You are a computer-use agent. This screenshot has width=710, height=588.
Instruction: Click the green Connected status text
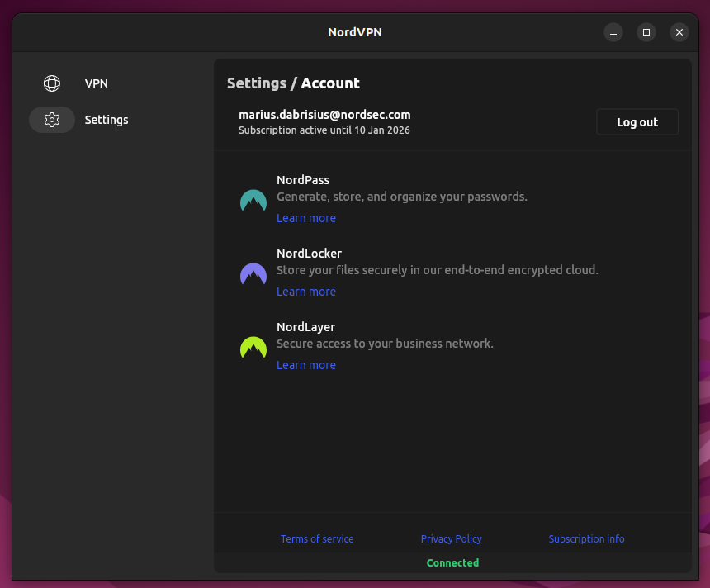pos(452,562)
